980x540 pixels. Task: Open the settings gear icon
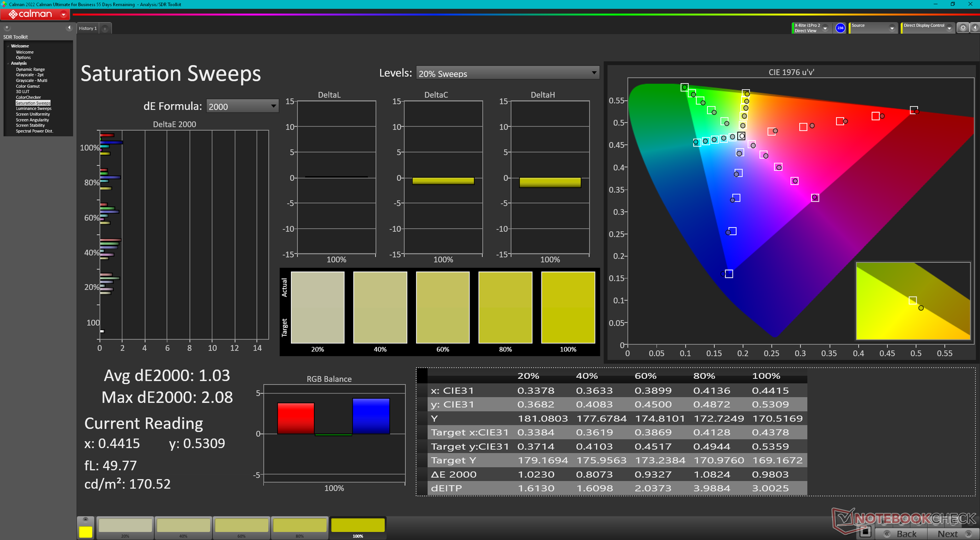(x=963, y=28)
